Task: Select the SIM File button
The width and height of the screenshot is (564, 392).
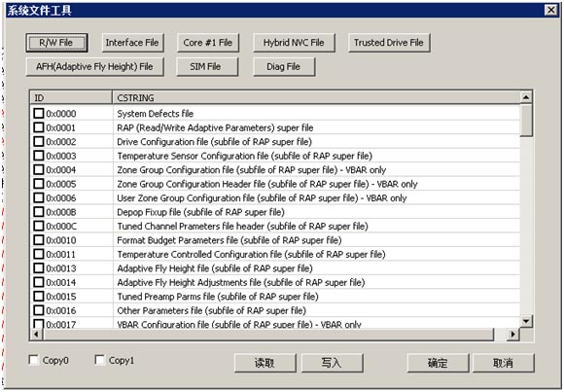Action: pos(207,66)
